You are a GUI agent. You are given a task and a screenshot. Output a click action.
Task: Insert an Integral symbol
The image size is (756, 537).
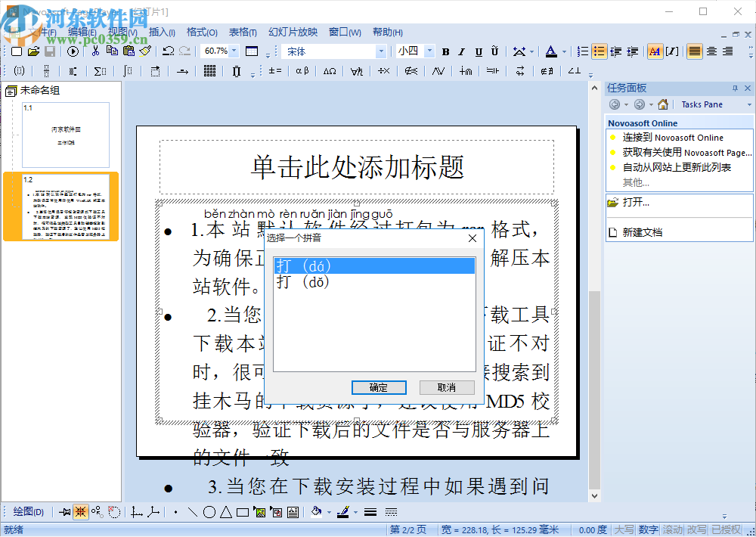tap(127, 71)
